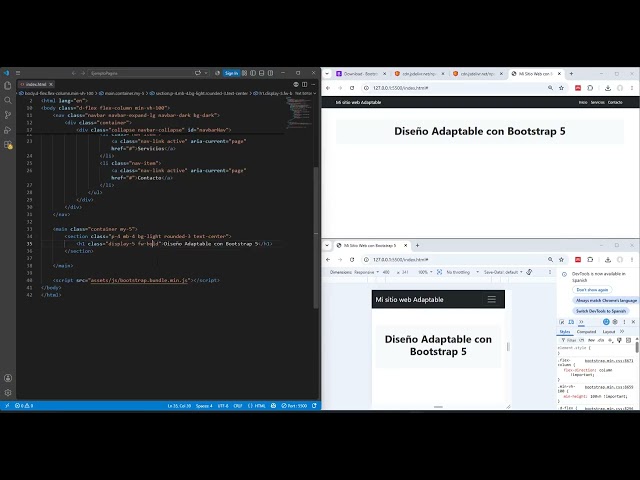Select the Styles tab in DevTools

pos(564,331)
